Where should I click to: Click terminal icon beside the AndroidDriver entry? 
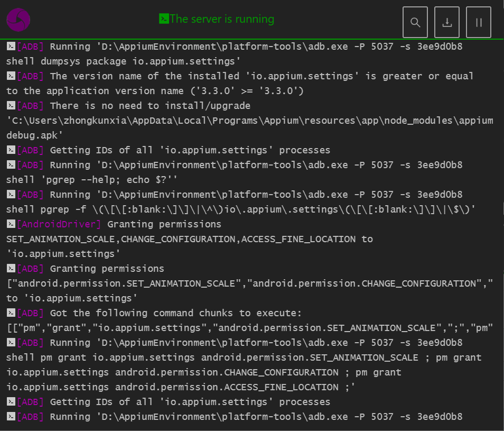[11, 224]
